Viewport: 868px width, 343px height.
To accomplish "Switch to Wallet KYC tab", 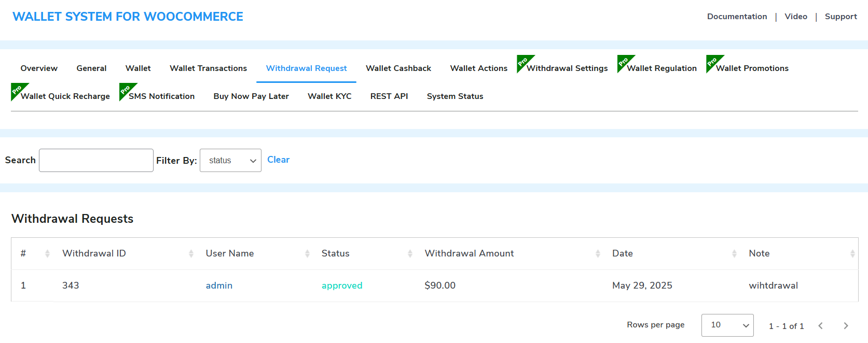I will click(329, 96).
